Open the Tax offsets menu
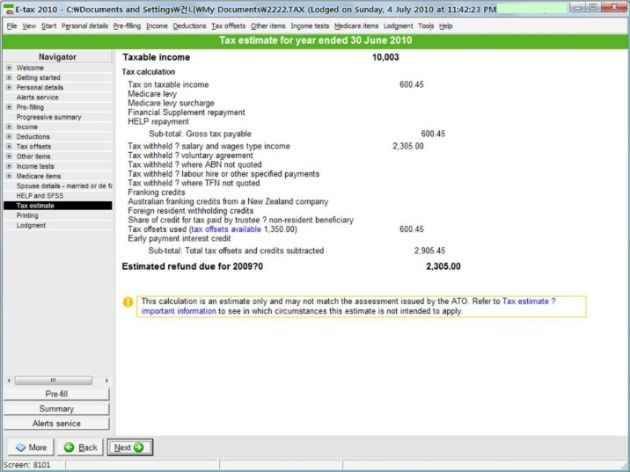 point(228,26)
